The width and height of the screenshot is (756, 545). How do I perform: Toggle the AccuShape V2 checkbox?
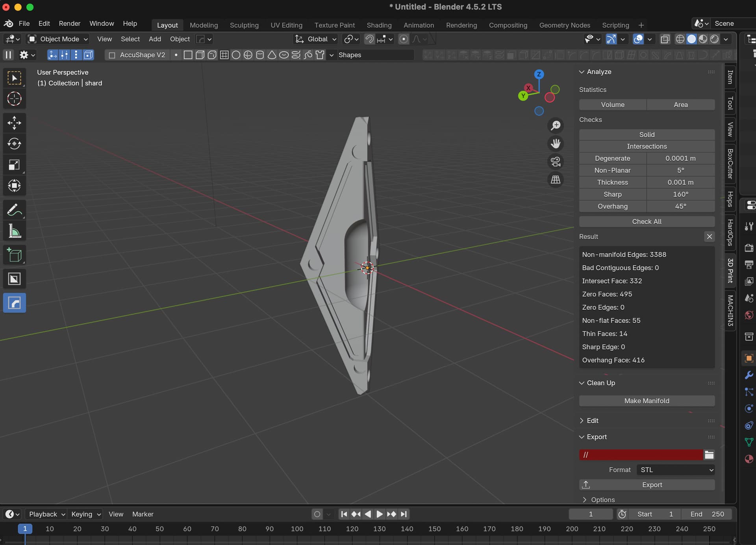coord(112,55)
